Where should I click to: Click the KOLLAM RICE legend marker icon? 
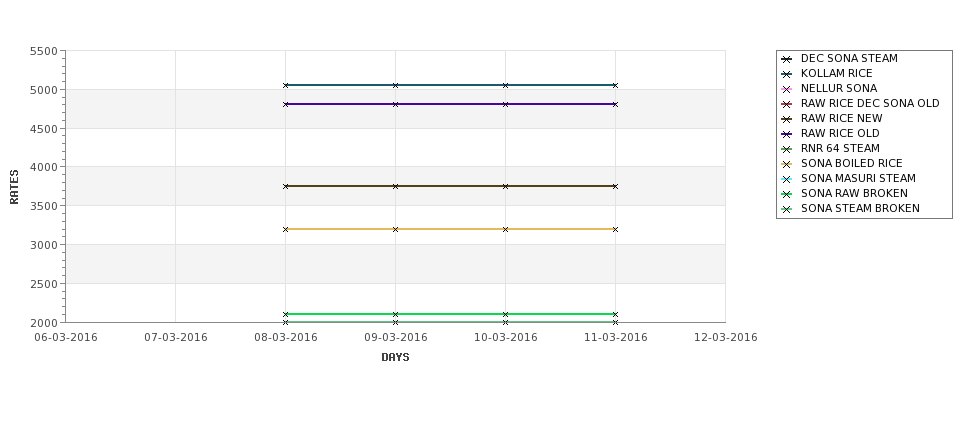click(x=787, y=74)
